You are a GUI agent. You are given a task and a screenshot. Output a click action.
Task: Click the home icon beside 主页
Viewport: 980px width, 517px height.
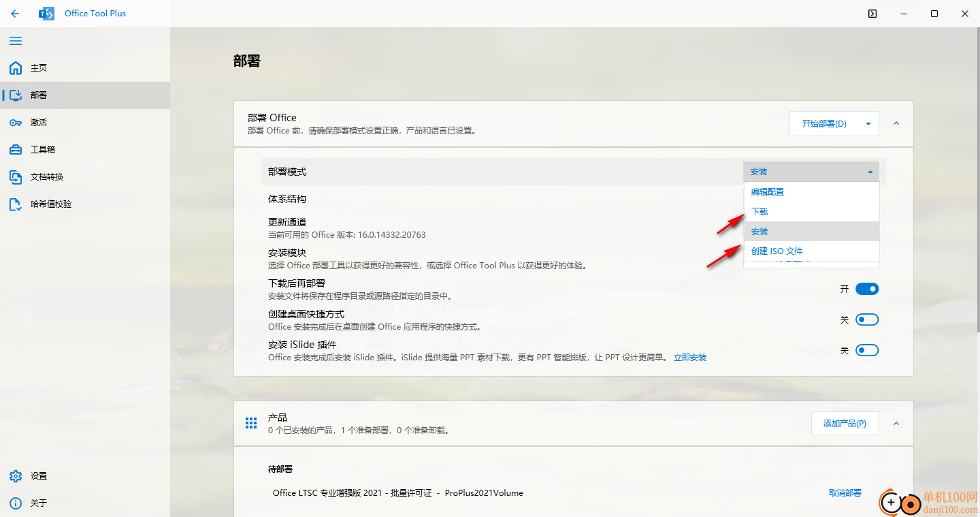coord(16,68)
